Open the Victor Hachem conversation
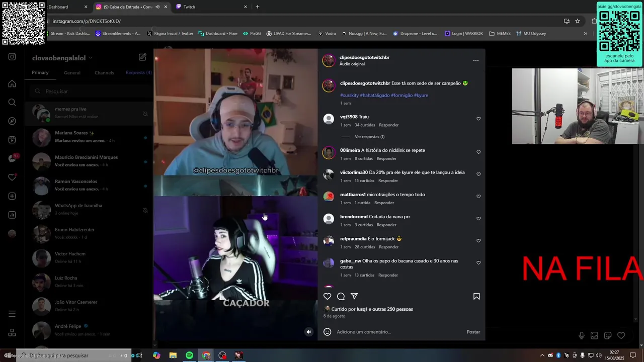 89,257
